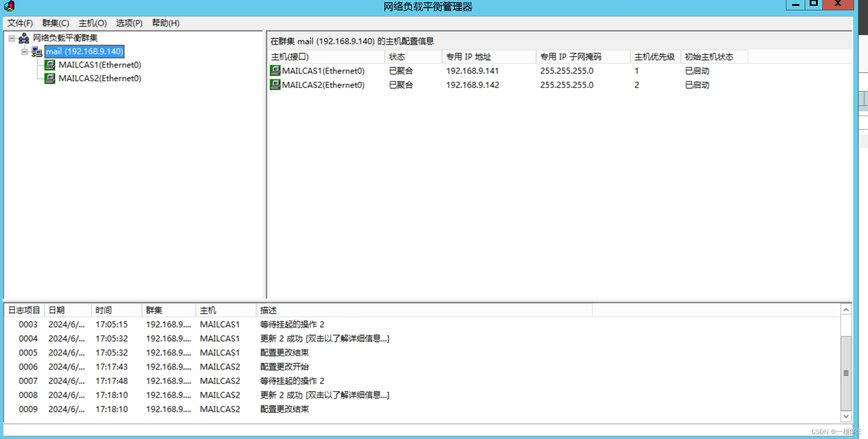
Task: Click 已聚合 status of MAILCAS1
Action: [x=401, y=71]
